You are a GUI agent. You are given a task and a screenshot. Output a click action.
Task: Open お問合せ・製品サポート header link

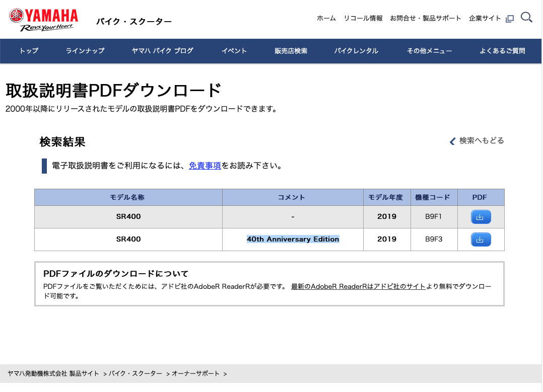tap(425, 18)
